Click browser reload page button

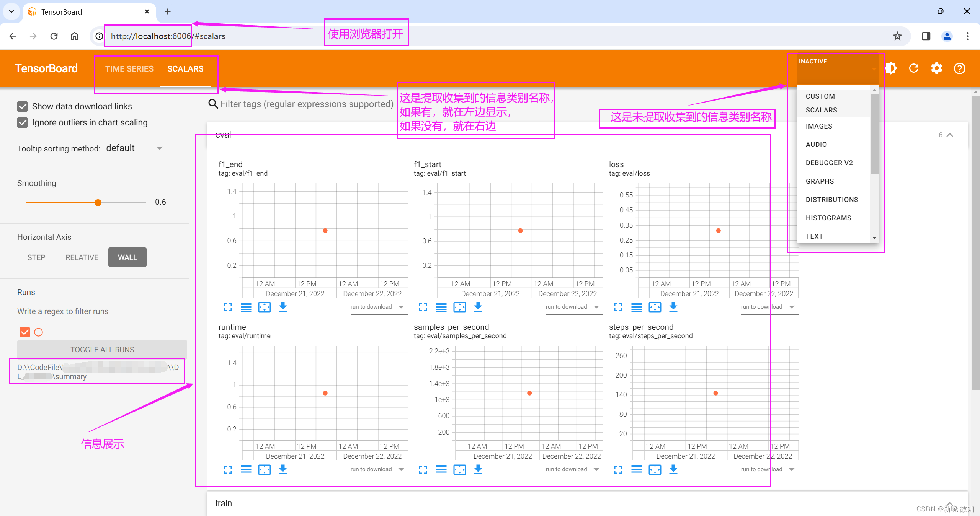[x=54, y=36]
